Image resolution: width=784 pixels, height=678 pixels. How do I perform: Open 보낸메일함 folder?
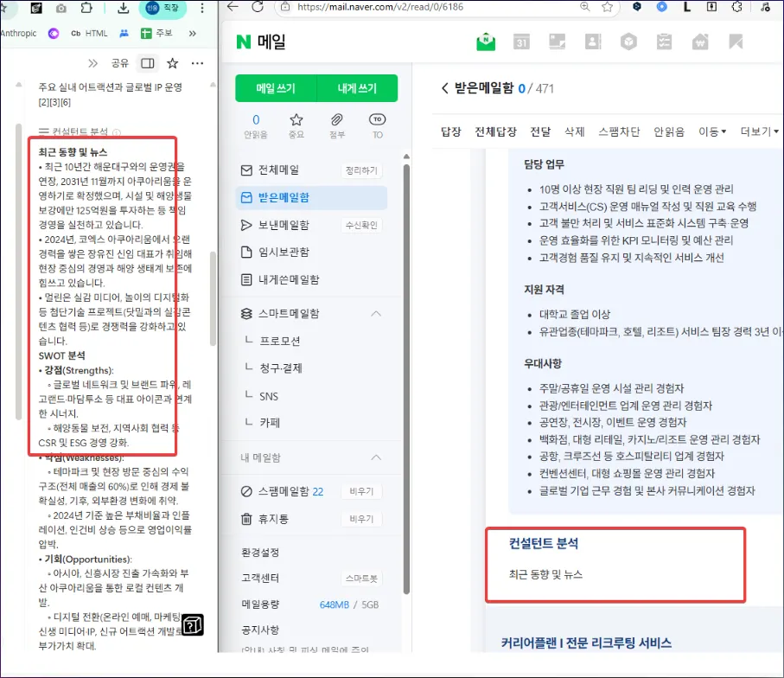coord(284,225)
